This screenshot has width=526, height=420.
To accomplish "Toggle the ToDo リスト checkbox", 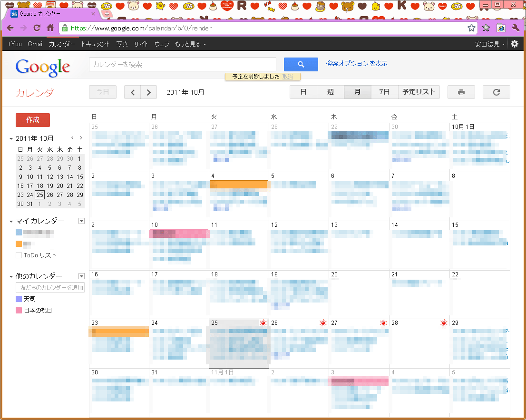I will point(19,255).
